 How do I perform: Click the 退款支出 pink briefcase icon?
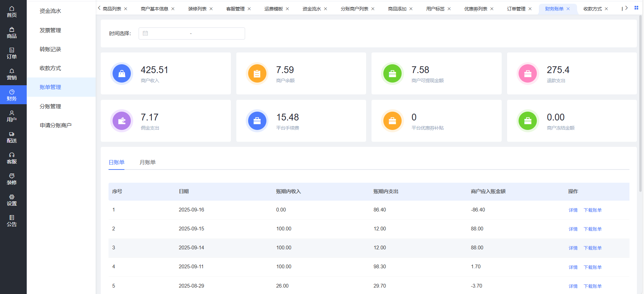tap(528, 73)
